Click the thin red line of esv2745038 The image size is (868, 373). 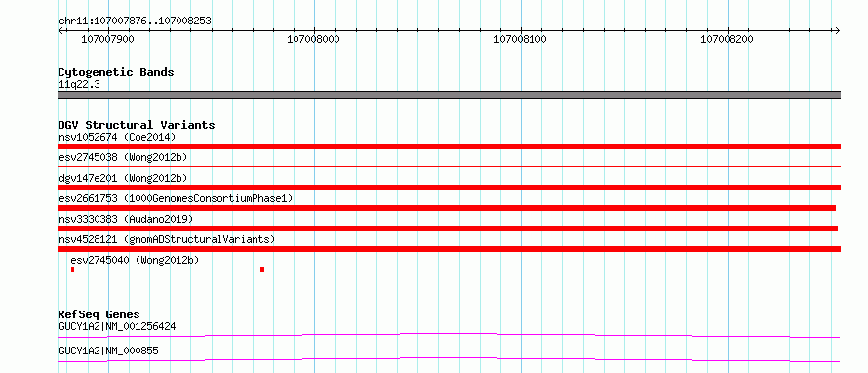[449, 166]
